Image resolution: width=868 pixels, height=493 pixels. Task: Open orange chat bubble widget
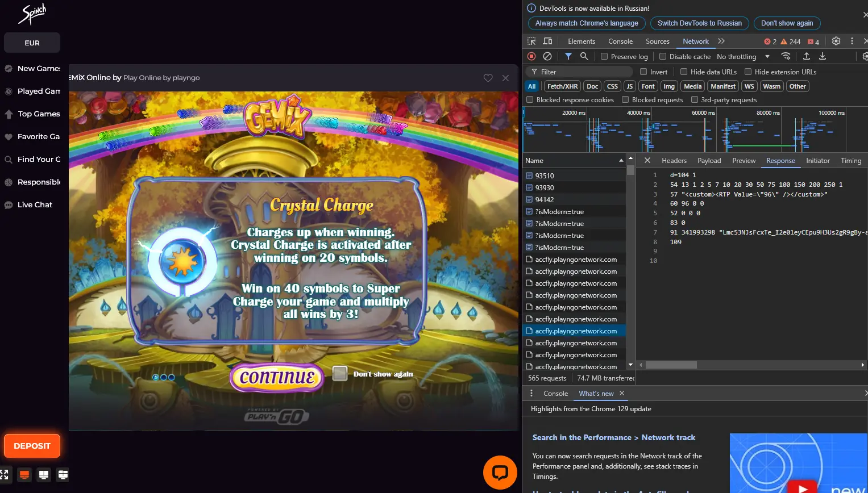(500, 472)
